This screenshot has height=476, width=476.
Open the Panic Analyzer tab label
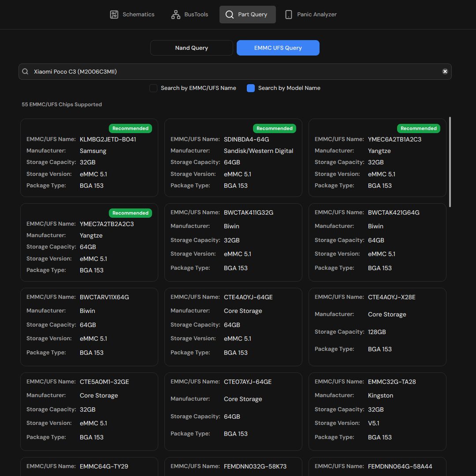tap(316, 14)
